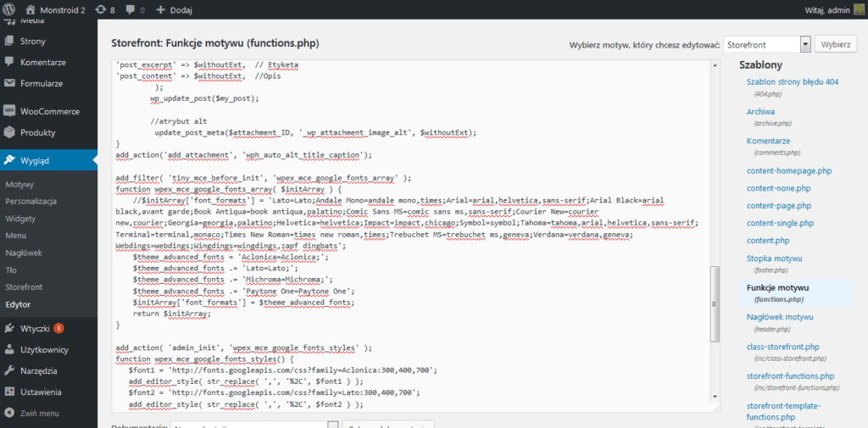Click the editor scrollbar down arrow

pyautogui.click(x=715, y=397)
